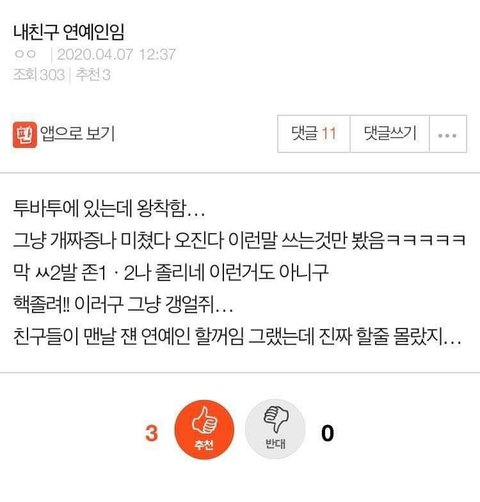Viewport: 480px width, 502px height.
Task: Select the post title '내친구 연예인임'
Action: pyautogui.click(x=69, y=32)
